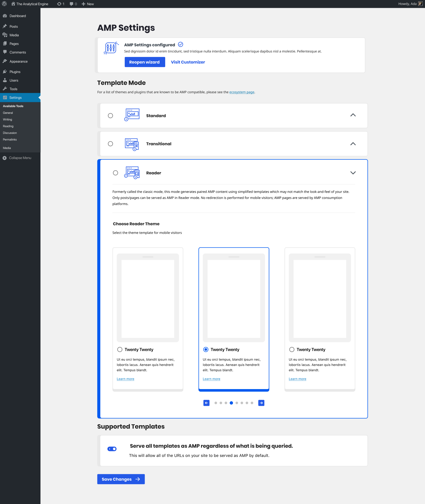This screenshot has height=504, width=425.
Task: Toggle the serve all templates as AMP switch
Action: coord(112,449)
